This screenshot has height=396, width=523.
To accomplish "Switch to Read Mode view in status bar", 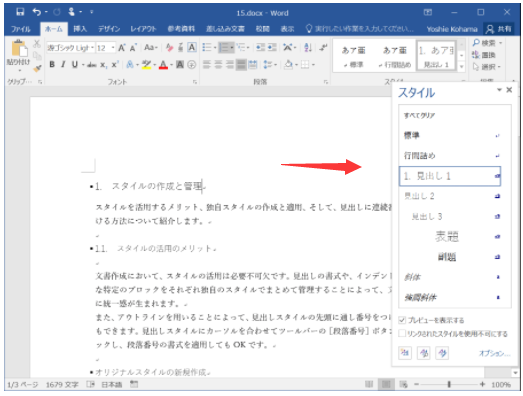I will tap(369, 384).
